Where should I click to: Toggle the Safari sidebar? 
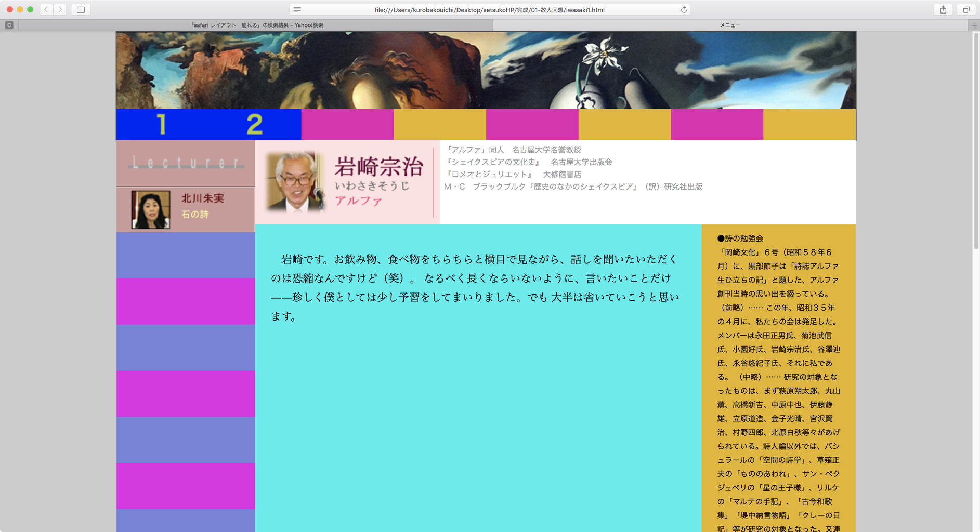click(81, 9)
